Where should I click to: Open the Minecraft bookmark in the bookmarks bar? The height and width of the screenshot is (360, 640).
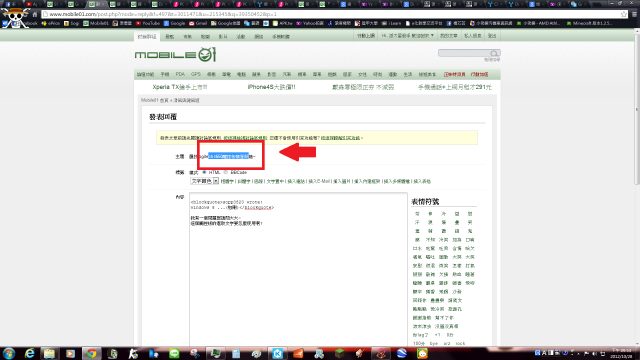589,23
